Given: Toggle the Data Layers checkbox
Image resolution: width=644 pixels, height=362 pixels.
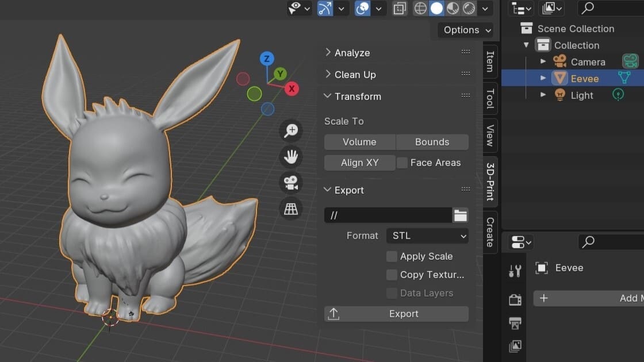Looking at the screenshot, I should pyautogui.click(x=392, y=293).
